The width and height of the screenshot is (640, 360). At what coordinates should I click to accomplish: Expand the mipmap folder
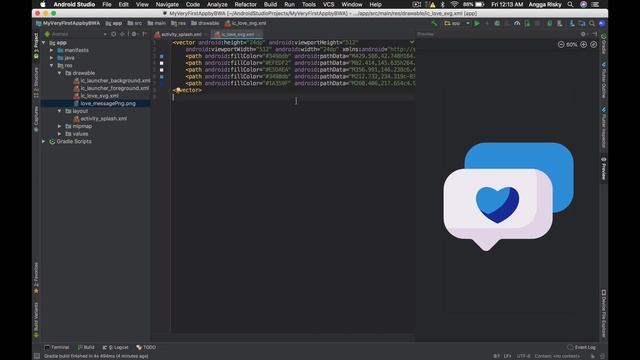point(60,126)
